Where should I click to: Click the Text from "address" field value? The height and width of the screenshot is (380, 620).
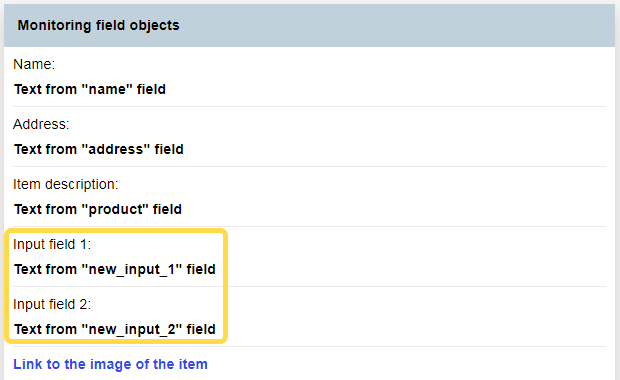pos(99,149)
